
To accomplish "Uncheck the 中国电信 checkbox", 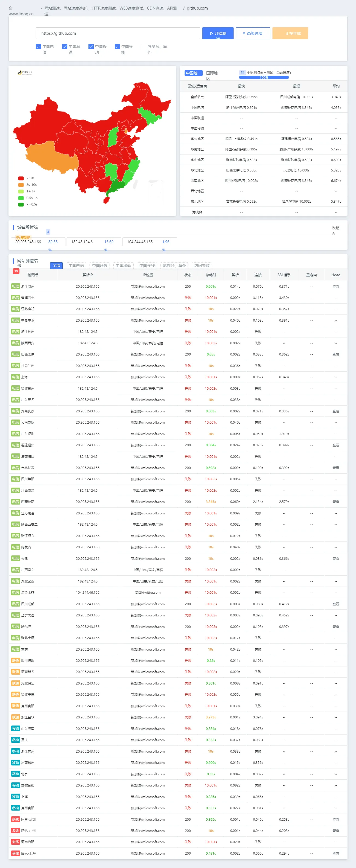I will [38, 46].
